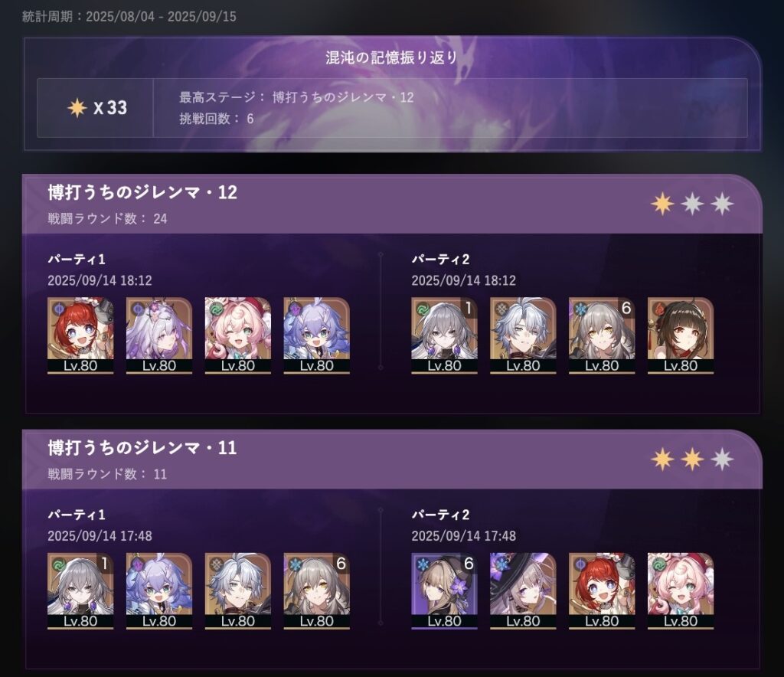Select red-haired character in stage 11 party 2
This screenshot has width=784, height=677.
[602, 591]
